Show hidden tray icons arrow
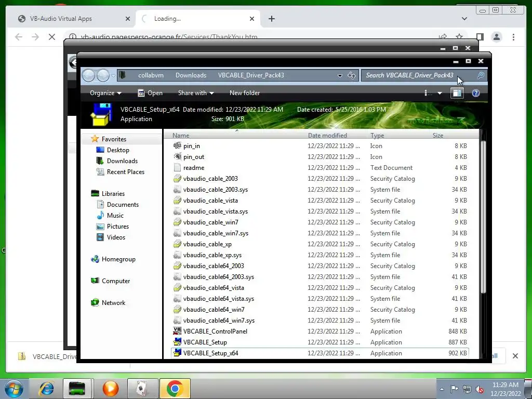The image size is (532, 399). pos(442,389)
